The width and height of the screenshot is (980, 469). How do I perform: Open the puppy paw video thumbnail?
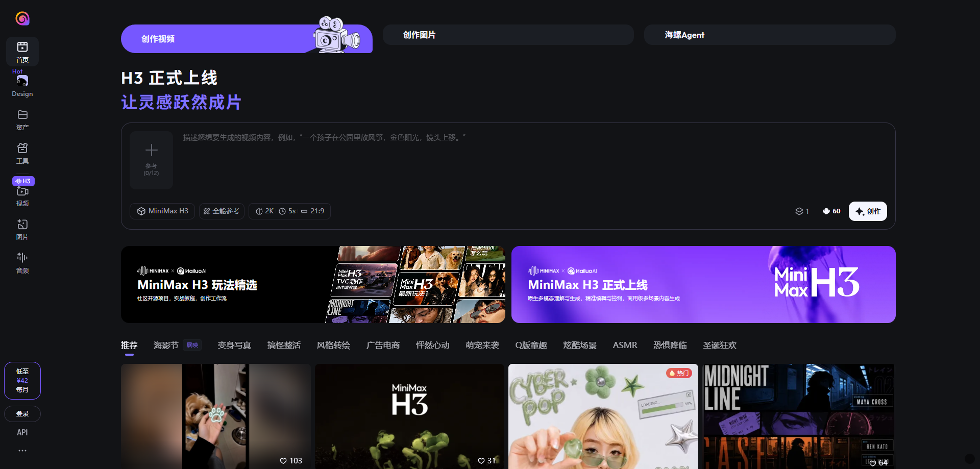[x=216, y=416]
